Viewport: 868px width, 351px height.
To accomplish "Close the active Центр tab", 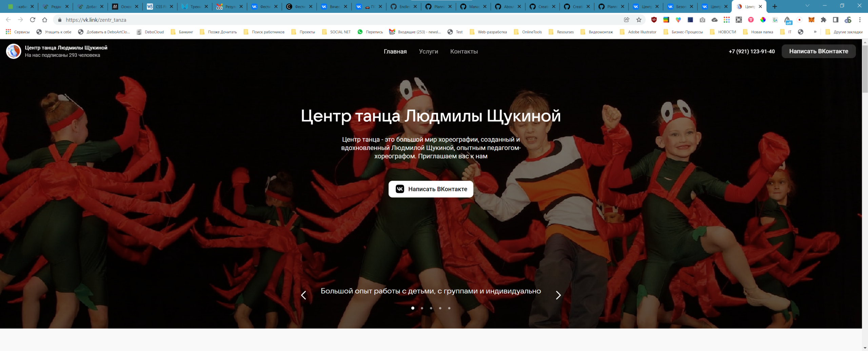I will click(x=760, y=6).
